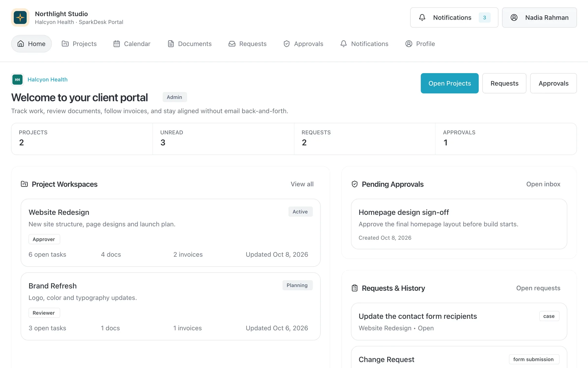Click the Approver role tag
588x368 pixels.
pyautogui.click(x=44, y=239)
